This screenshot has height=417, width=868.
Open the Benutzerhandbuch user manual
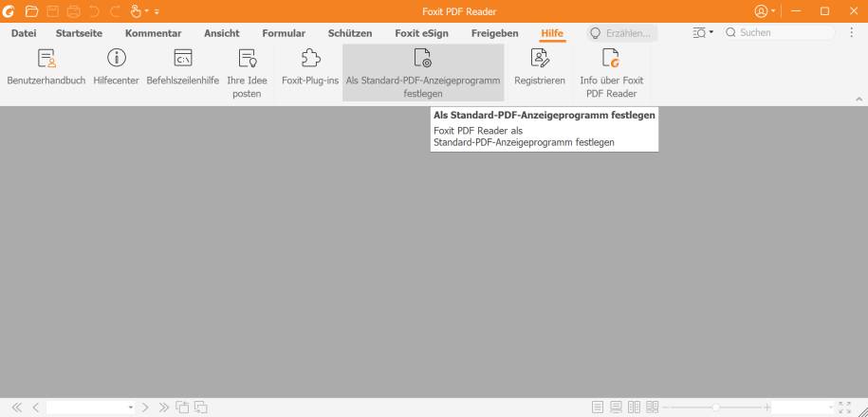(46, 67)
